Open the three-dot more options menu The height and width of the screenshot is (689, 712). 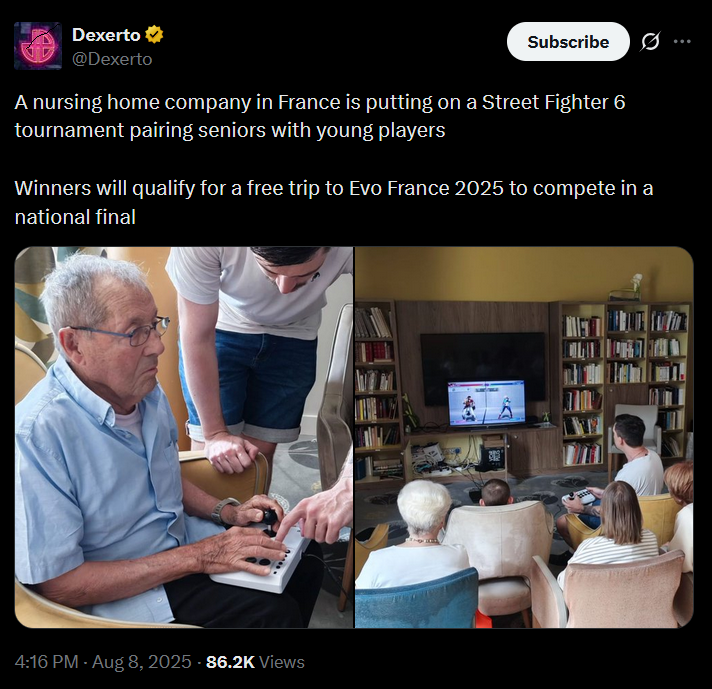pyautogui.click(x=682, y=41)
